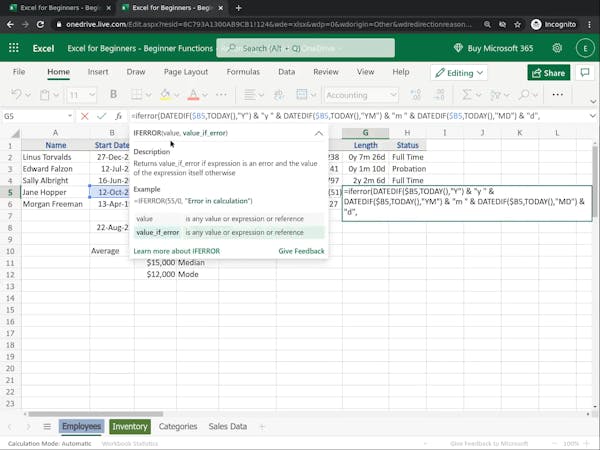Cancel formula entry with the X icon
This screenshot has height=450, width=600.
[85, 116]
